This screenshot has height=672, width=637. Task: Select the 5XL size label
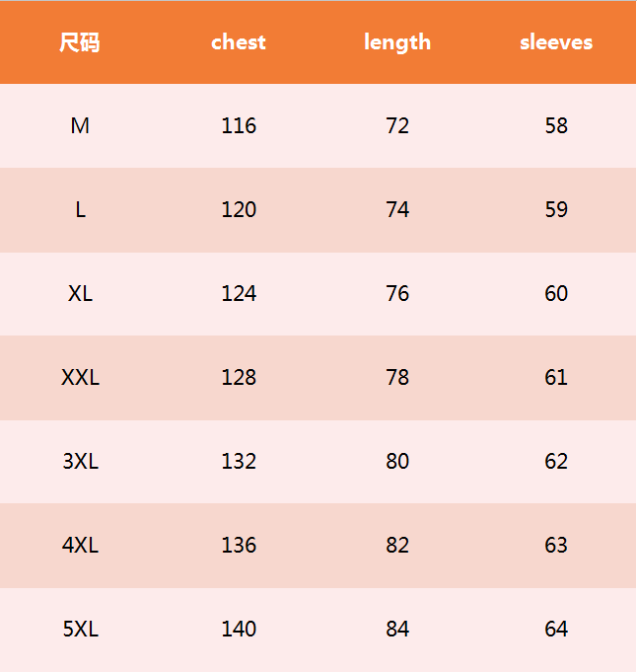coord(80,630)
